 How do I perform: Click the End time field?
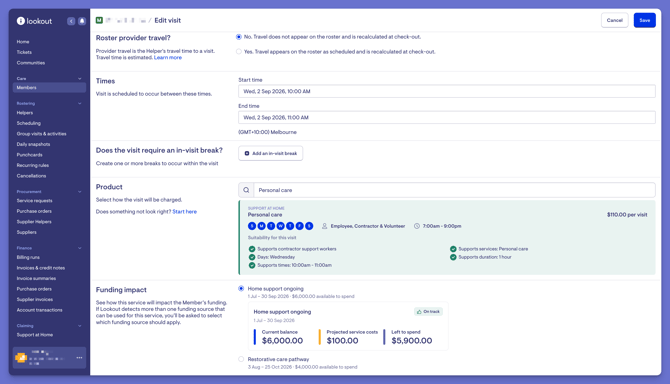tap(447, 117)
